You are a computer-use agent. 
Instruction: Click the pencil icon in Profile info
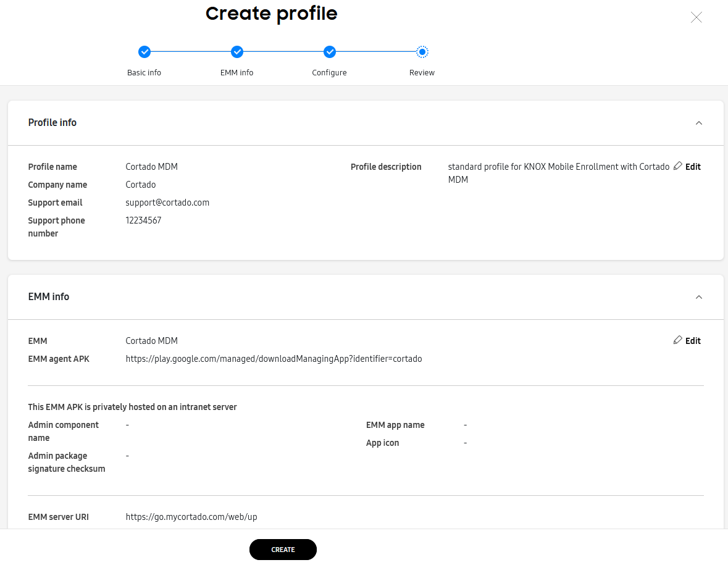point(677,165)
